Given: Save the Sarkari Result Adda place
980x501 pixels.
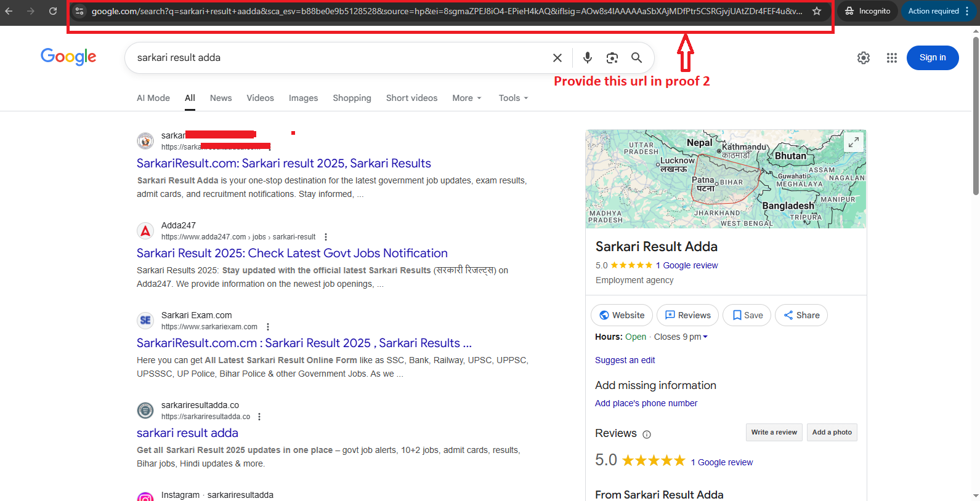Looking at the screenshot, I should 747,315.
